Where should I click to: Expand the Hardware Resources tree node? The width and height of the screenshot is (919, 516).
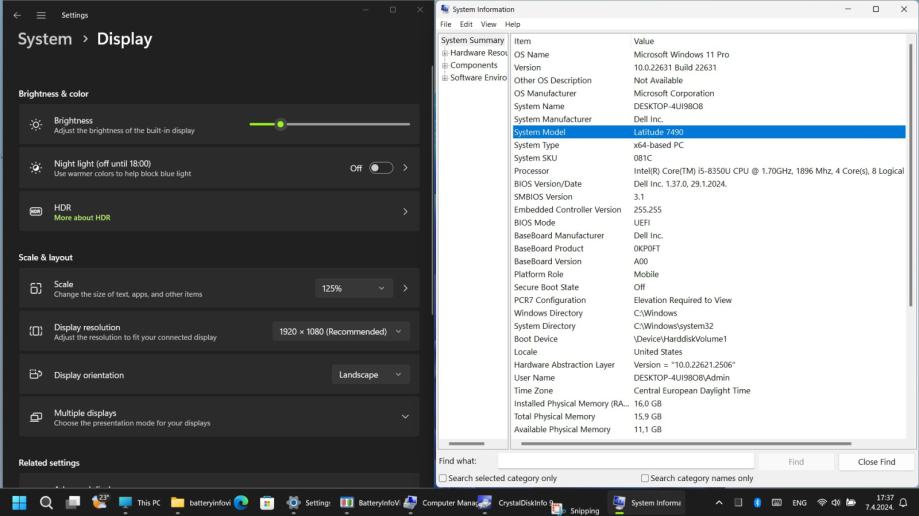(x=445, y=53)
